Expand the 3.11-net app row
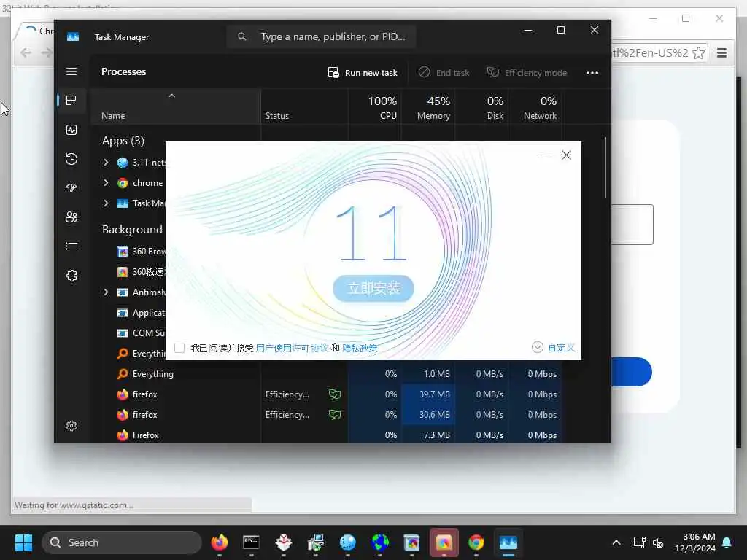The width and height of the screenshot is (747, 560). (x=107, y=163)
